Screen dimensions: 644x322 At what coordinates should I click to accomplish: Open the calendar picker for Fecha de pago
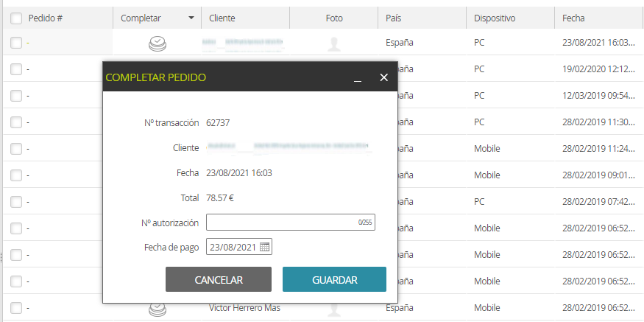(x=264, y=247)
